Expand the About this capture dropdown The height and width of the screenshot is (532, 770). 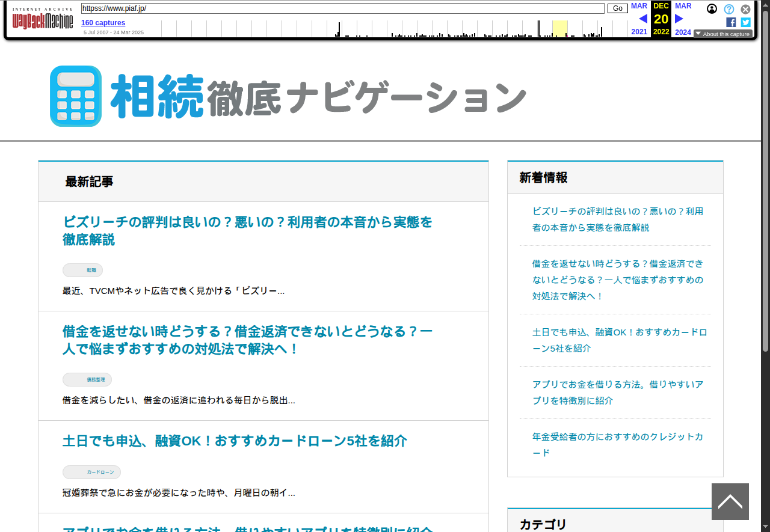pos(722,34)
